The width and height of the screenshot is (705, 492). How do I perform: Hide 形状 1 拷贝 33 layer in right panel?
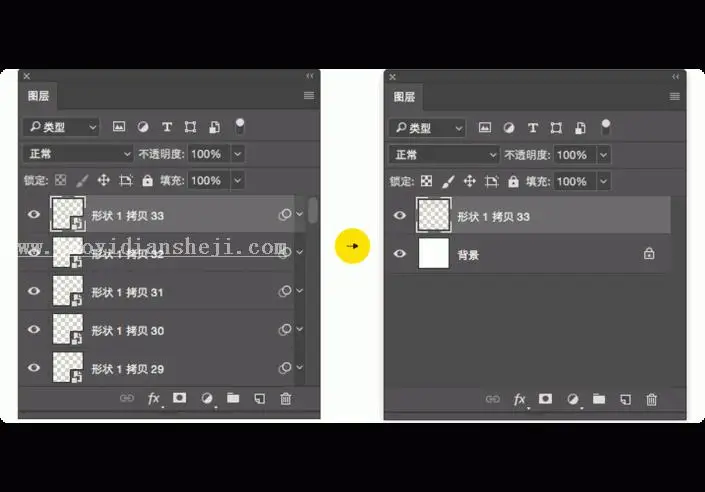[x=400, y=215]
